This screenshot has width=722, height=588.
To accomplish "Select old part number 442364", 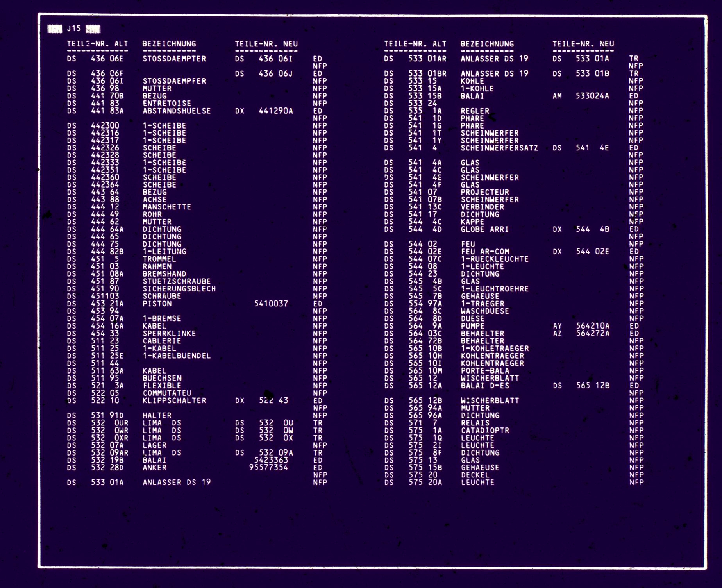I will [x=105, y=185].
